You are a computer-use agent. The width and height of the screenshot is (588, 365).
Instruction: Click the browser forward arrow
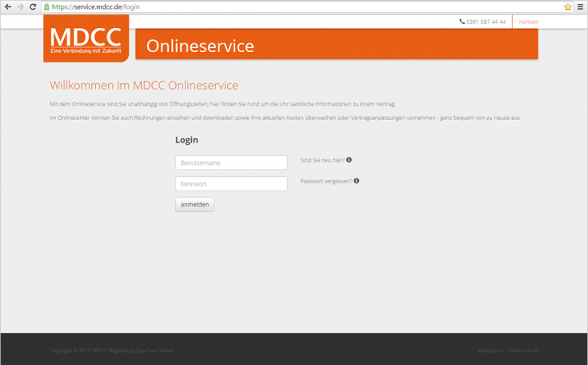pyautogui.click(x=20, y=6)
